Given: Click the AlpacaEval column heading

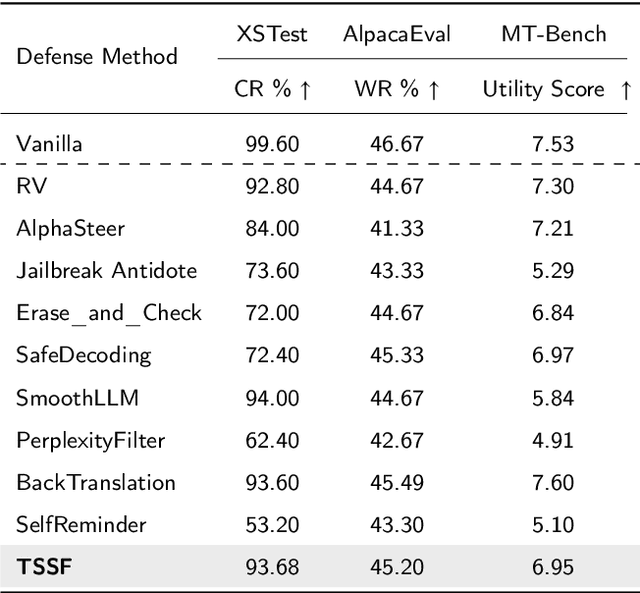Looking at the screenshot, I should pyautogui.click(x=396, y=34).
